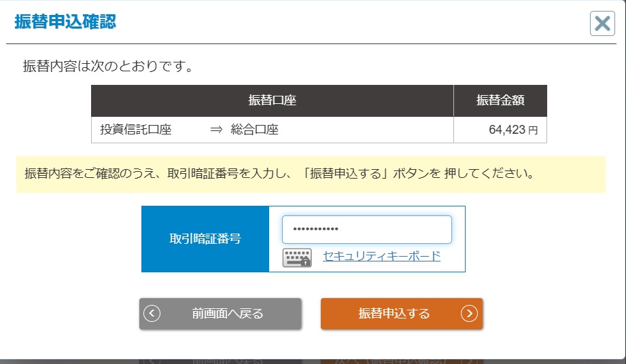The height and width of the screenshot is (364, 626).
Task: Click the 振替口座 table header
Action: pos(272,101)
